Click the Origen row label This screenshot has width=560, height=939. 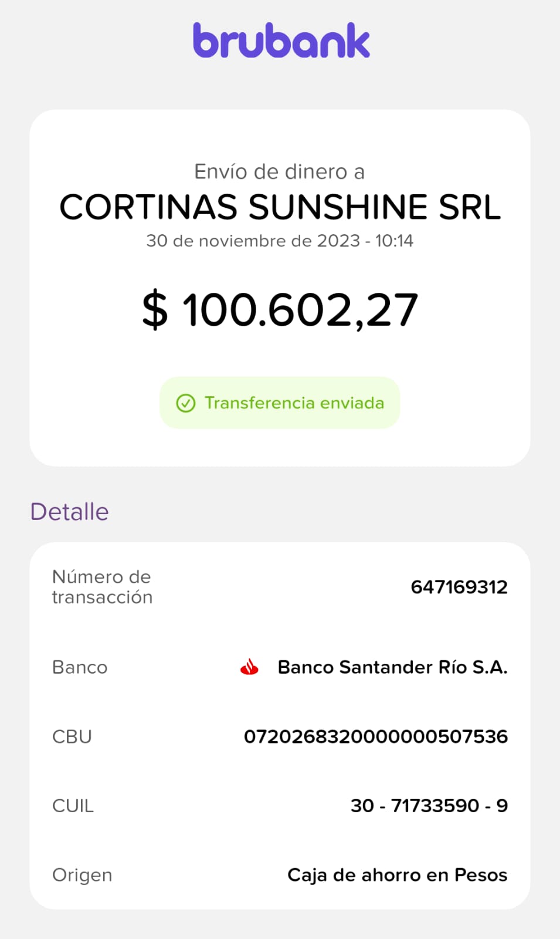[x=82, y=875]
